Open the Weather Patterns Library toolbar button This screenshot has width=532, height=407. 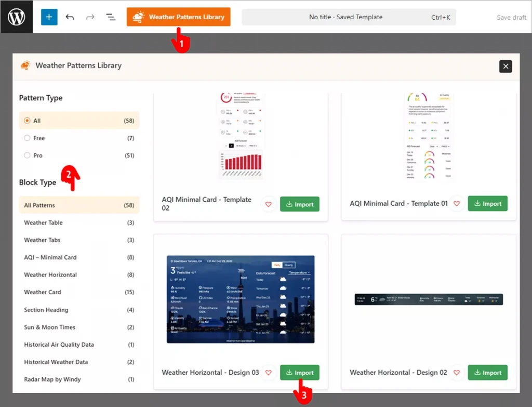[178, 17]
